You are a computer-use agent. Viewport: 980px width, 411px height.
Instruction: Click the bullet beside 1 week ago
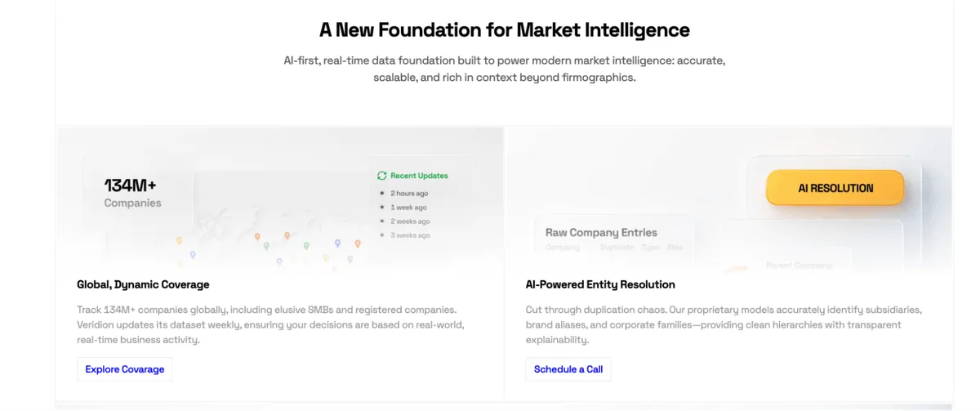382,208
